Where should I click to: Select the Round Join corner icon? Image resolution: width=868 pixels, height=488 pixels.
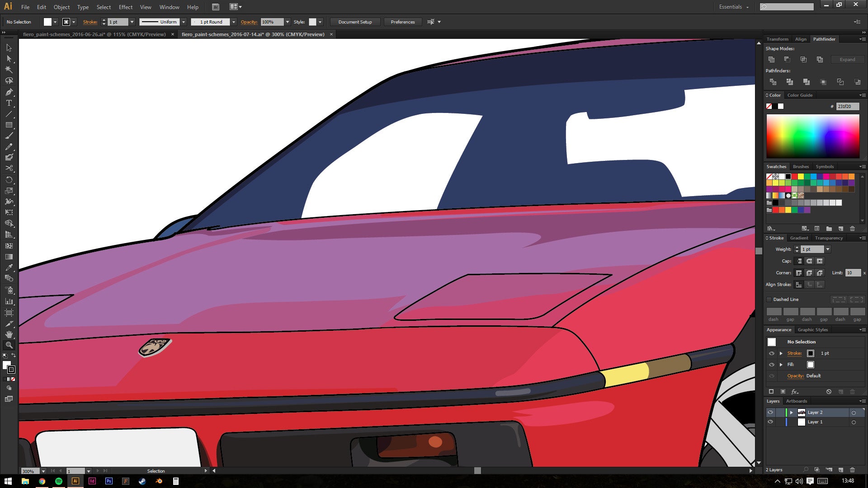pos(809,273)
